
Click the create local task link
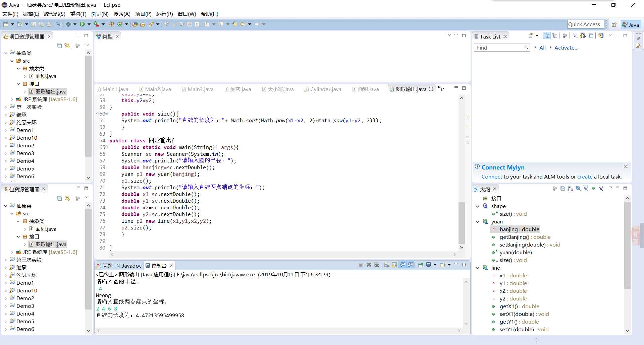point(585,177)
